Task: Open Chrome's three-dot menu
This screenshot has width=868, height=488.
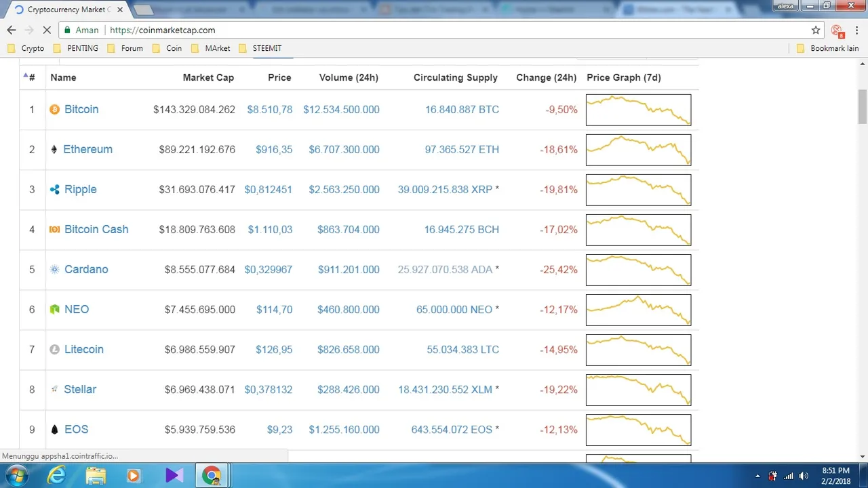Action: click(x=856, y=30)
